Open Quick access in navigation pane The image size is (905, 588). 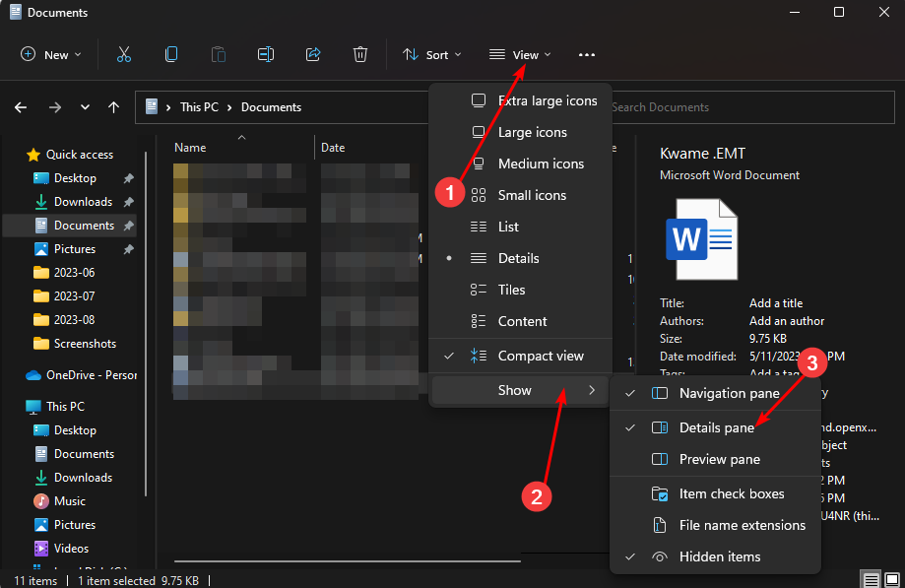pyautogui.click(x=70, y=155)
